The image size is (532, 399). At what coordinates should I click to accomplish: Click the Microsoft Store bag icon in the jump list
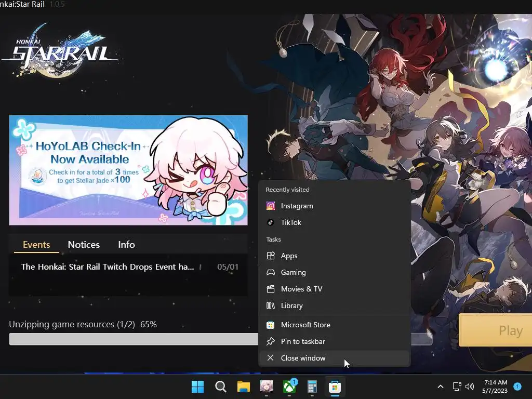tap(270, 325)
